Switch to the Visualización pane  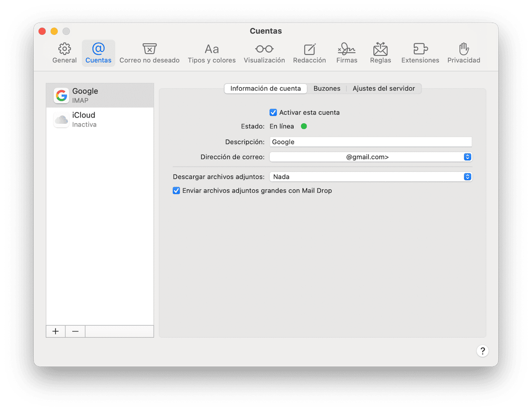tap(264, 53)
